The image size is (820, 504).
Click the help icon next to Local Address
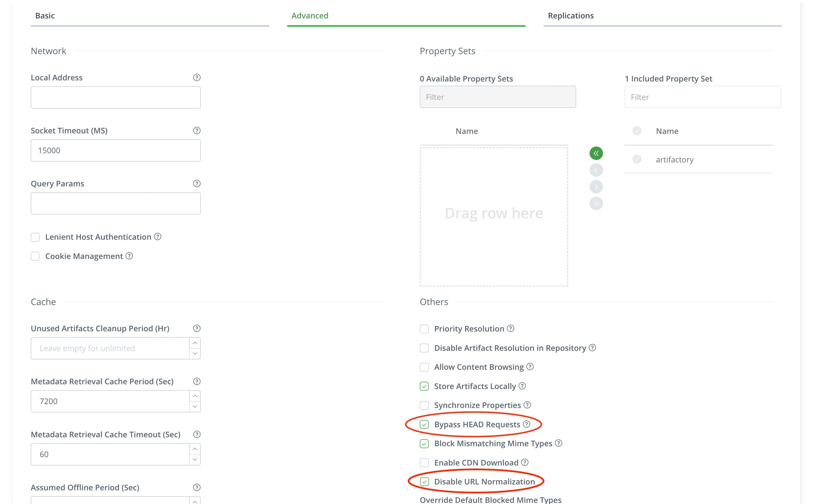pyautogui.click(x=197, y=78)
